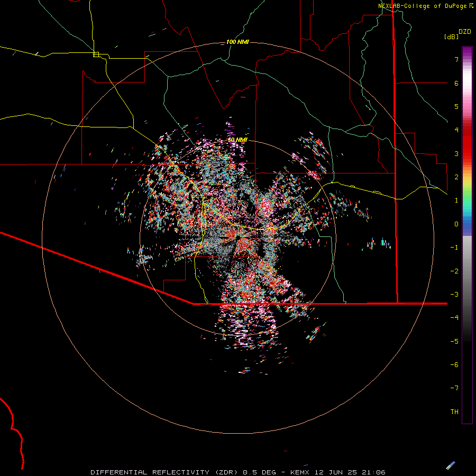Click the -3 value on color scale
Screen dimensions: 476x476
[x=454, y=295]
